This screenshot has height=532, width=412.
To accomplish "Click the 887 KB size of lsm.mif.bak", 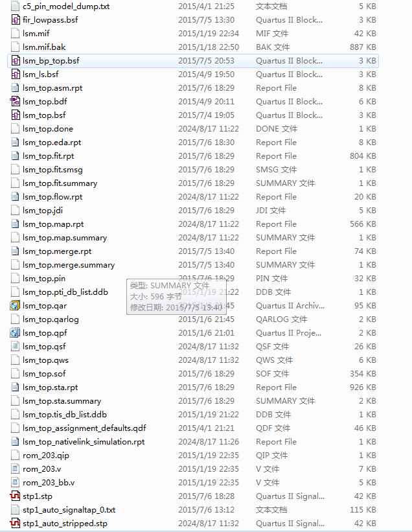I will tap(363, 47).
